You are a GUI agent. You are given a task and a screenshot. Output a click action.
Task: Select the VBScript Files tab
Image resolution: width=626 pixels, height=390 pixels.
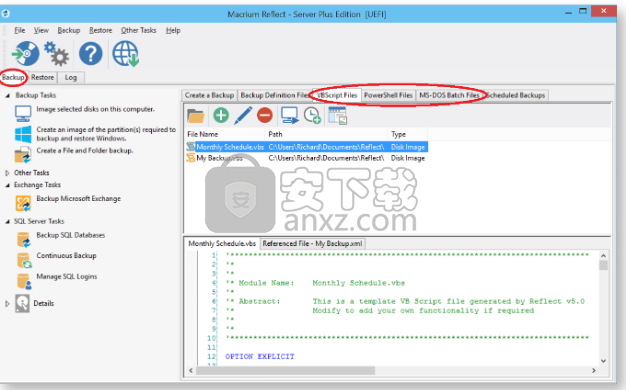[337, 95]
